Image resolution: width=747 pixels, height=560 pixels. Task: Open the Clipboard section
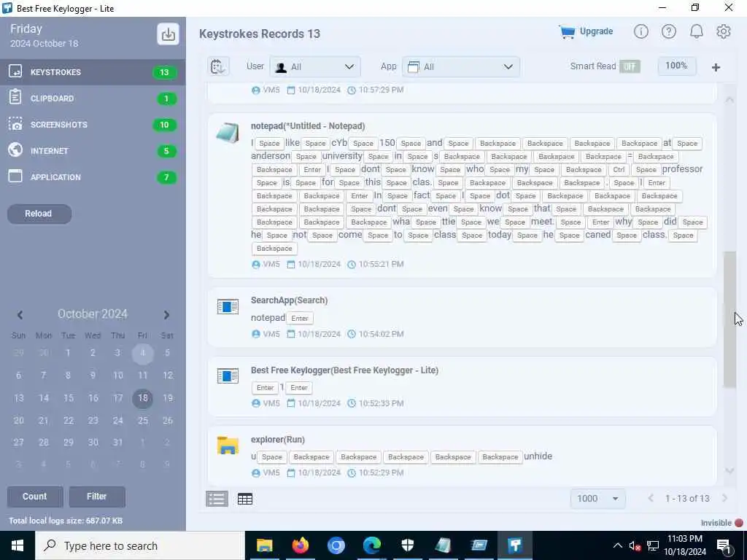coord(93,98)
